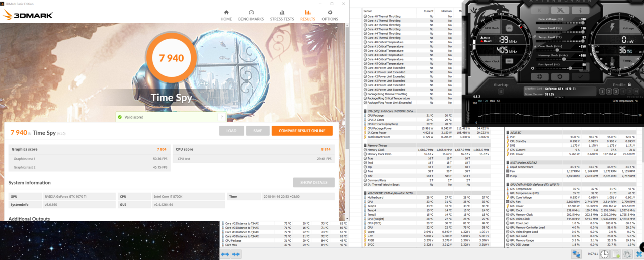This screenshot has height=260, width=644.
Task: Click Afterburner apply checkmark button
Action: click(581, 77)
